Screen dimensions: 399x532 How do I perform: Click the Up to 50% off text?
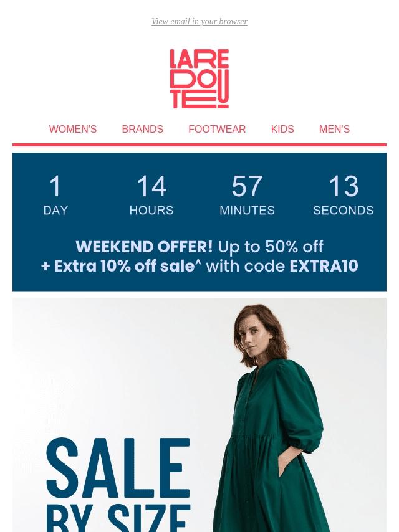click(271, 247)
